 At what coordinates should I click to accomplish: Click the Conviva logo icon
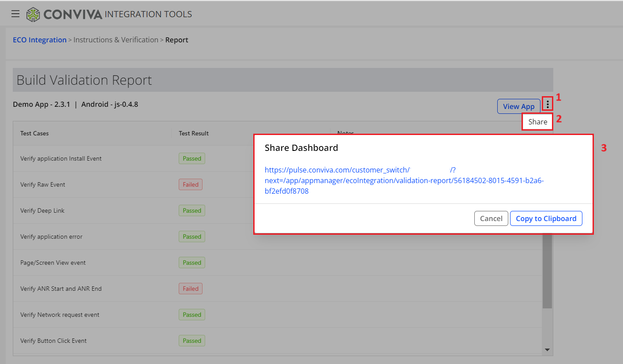pyautogui.click(x=33, y=15)
